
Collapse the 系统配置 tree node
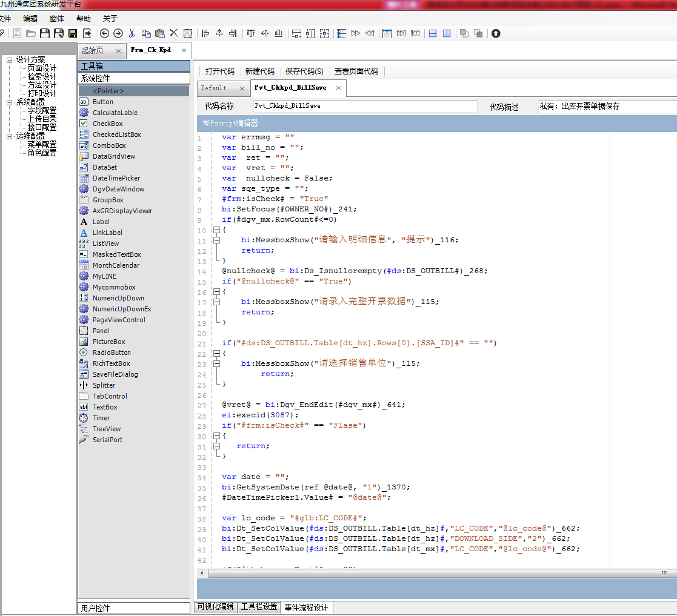10,102
